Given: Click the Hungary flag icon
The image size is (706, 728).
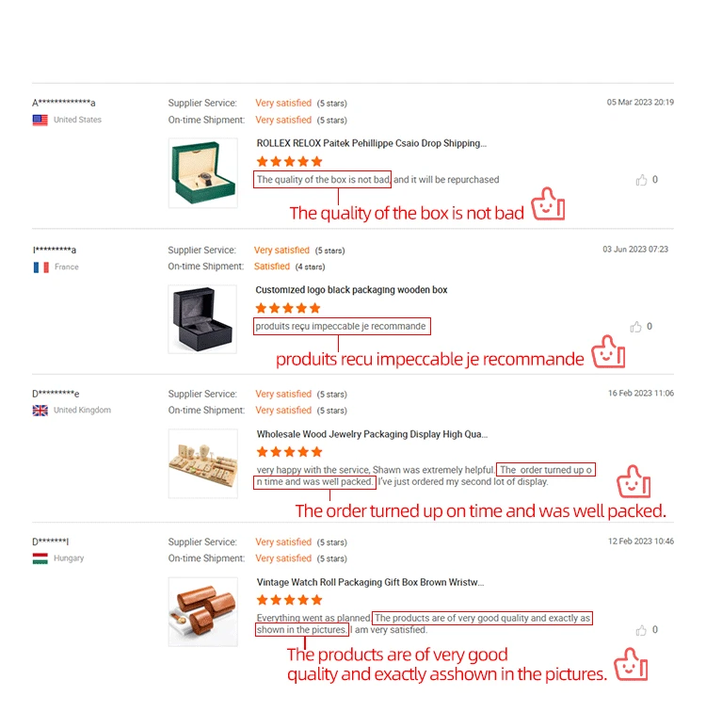Looking at the screenshot, I should coord(40,558).
